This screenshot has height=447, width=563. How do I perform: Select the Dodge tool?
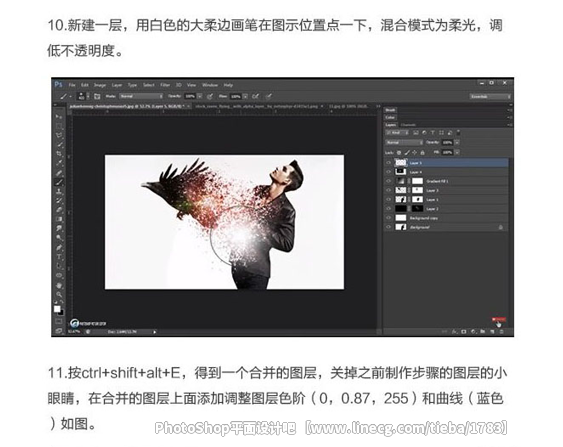(x=59, y=238)
